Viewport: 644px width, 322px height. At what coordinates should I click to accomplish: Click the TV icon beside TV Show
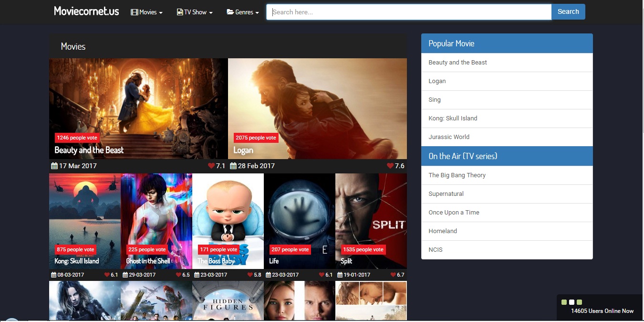(x=180, y=12)
